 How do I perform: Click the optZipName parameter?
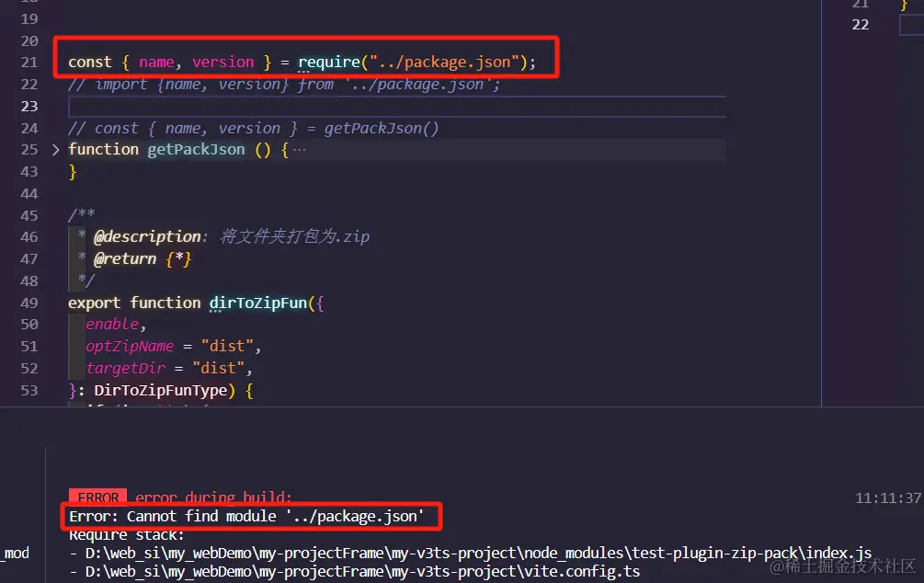pyautogui.click(x=130, y=346)
